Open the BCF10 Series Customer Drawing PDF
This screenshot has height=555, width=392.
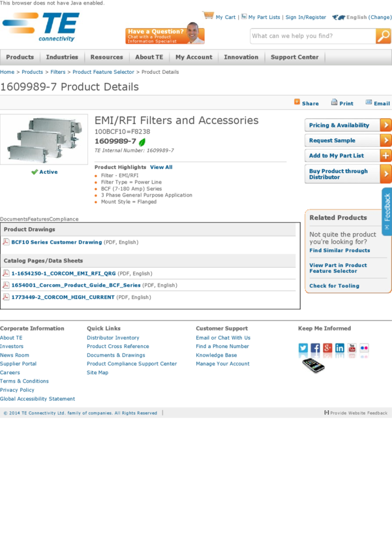click(x=57, y=242)
